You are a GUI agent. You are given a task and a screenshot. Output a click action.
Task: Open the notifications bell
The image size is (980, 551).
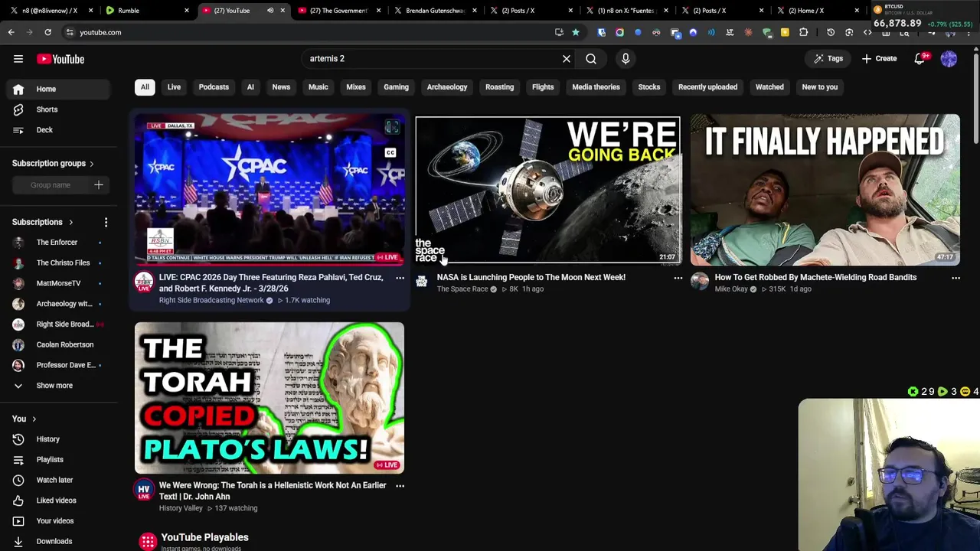pyautogui.click(x=920, y=59)
